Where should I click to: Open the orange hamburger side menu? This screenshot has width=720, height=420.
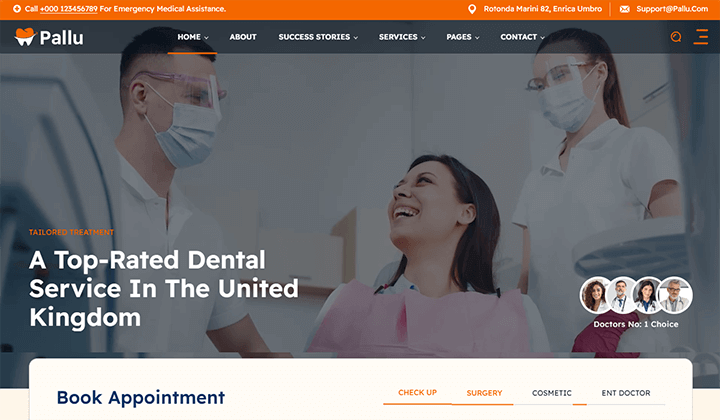click(x=701, y=37)
